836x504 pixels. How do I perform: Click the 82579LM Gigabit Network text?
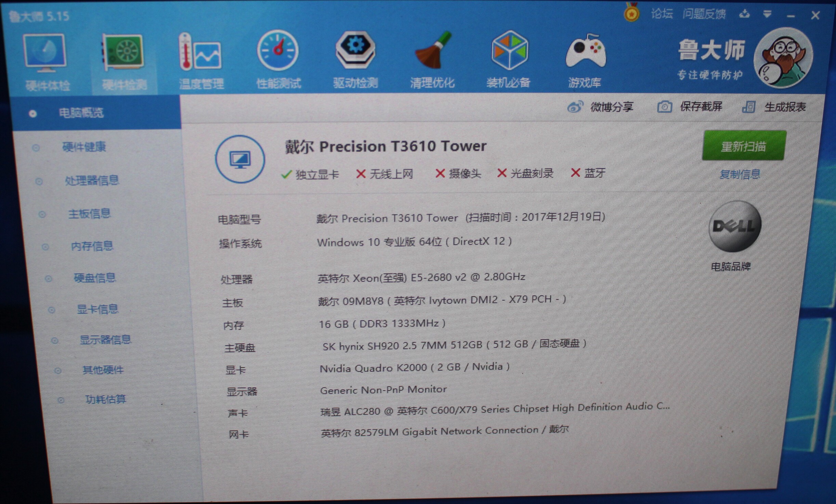click(x=444, y=431)
